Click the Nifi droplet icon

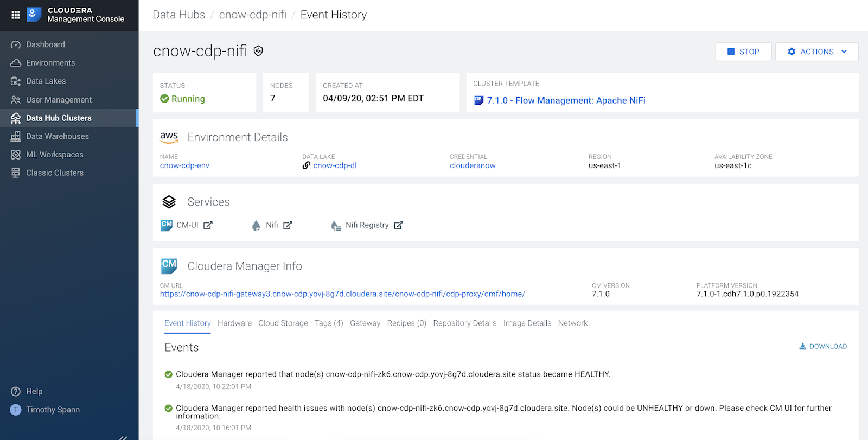[256, 226]
